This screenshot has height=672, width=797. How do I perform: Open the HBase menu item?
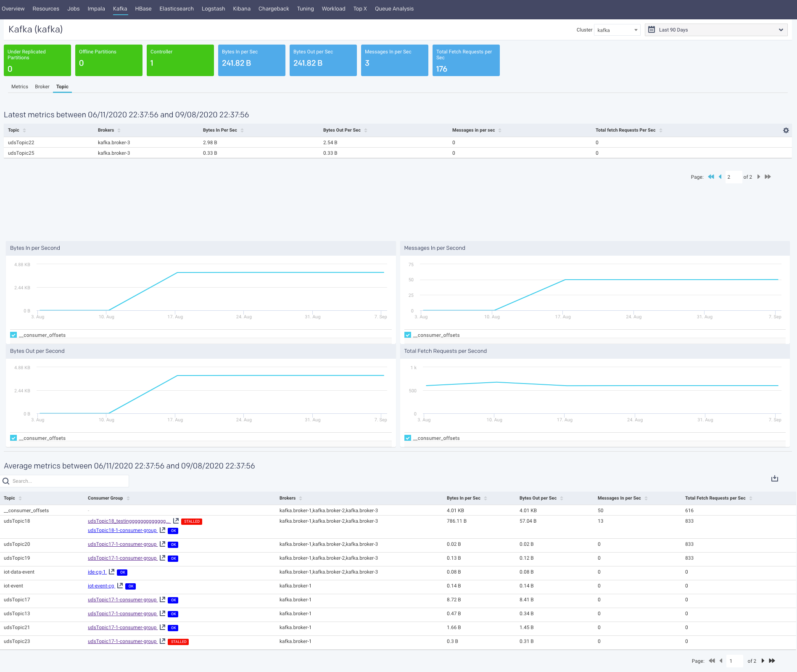click(x=143, y=9)
